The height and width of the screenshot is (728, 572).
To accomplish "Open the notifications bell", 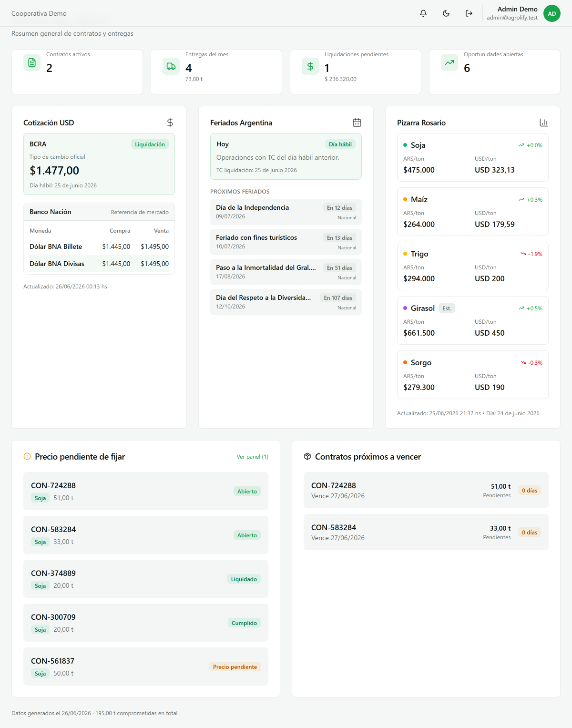I will point(423,13).
